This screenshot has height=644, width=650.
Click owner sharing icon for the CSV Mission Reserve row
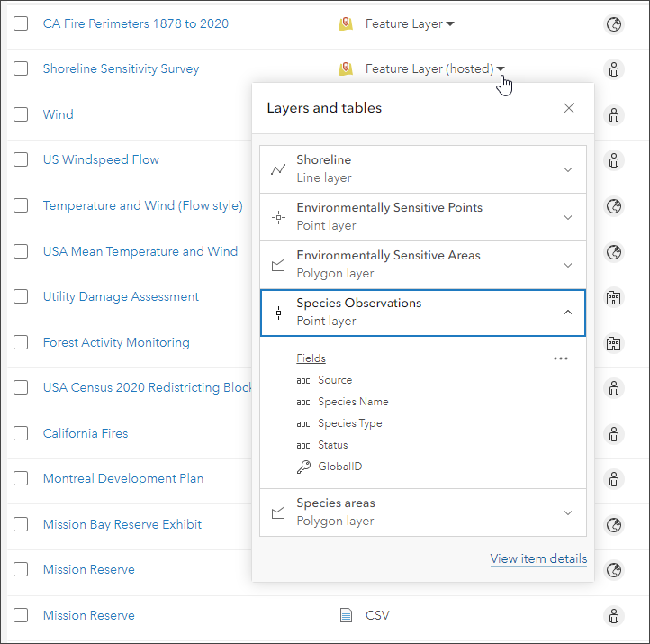click(x=613, y=616)
